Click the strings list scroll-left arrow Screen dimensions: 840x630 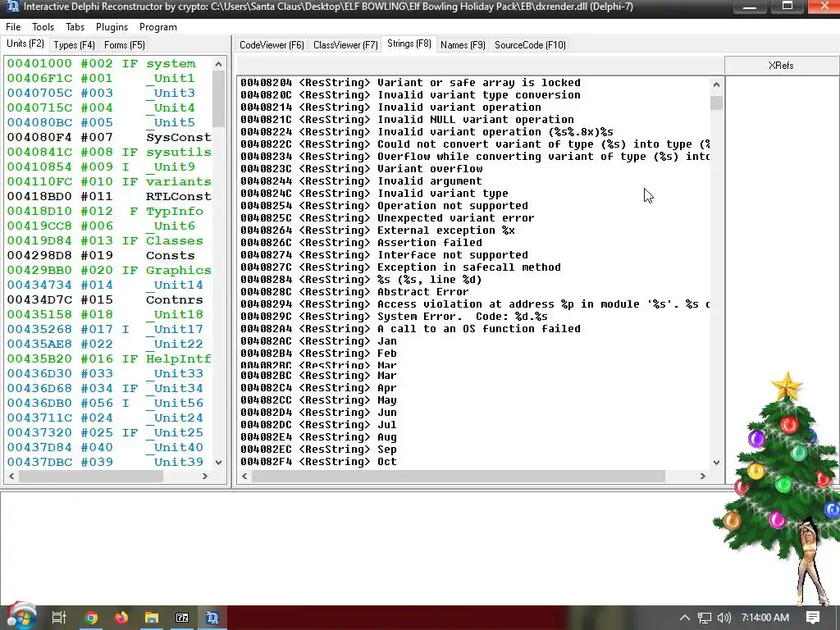click(x=244, y=476)
